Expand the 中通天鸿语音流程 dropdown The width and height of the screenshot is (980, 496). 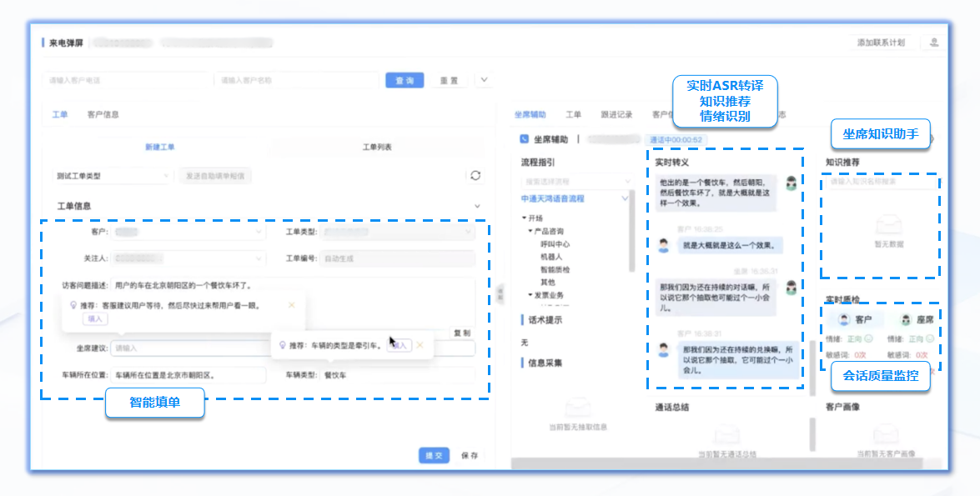click(625, 198)
